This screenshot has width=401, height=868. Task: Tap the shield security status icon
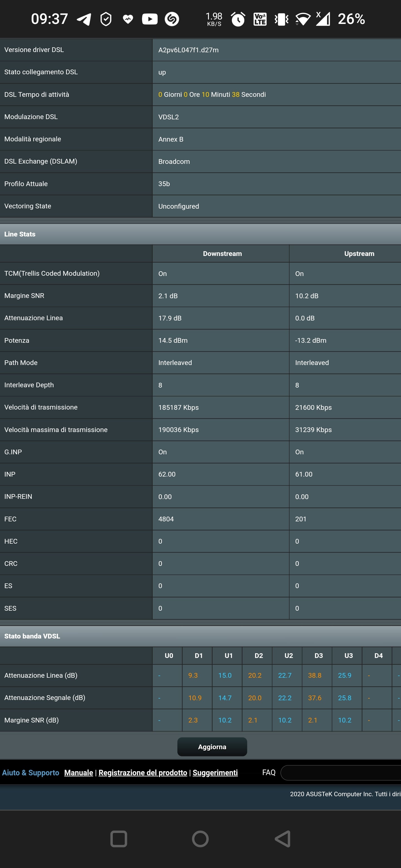106,19
